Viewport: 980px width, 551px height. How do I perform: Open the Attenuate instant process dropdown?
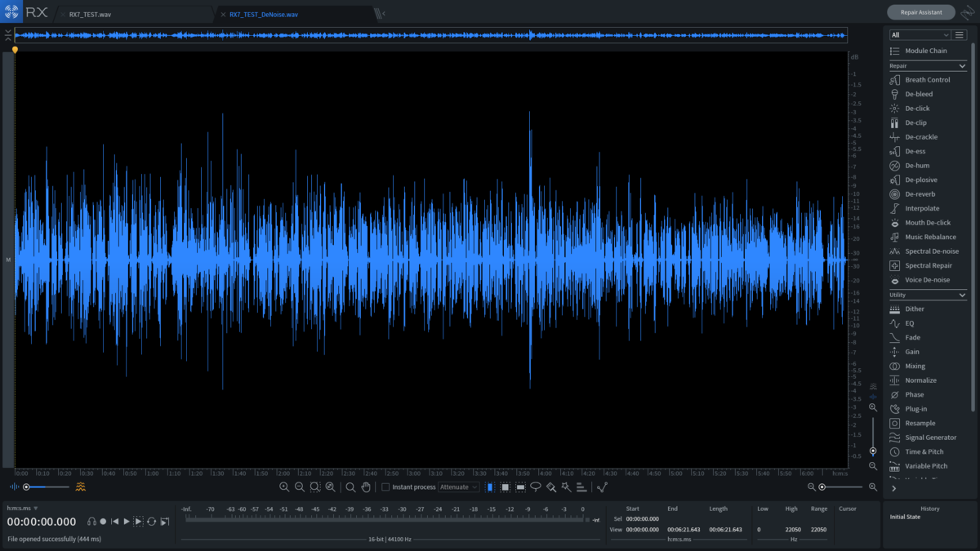[x=459, y=487]
